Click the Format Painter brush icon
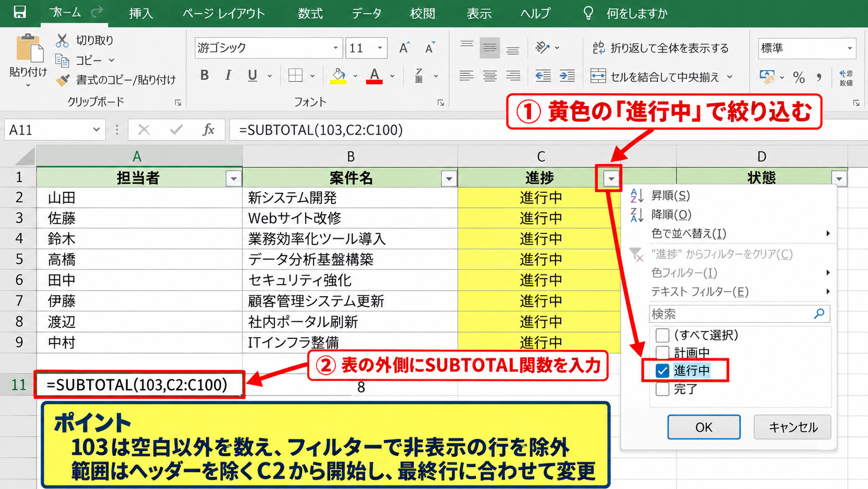Screen dimensions: 868x489 pos(63,80)
